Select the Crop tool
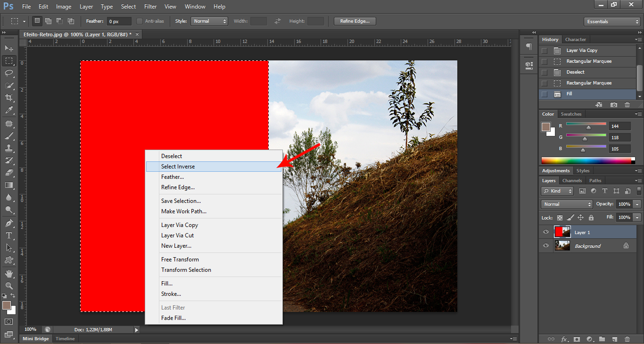Image resolution: width=644 pixels, height=344 pixels. coord(9,98)
